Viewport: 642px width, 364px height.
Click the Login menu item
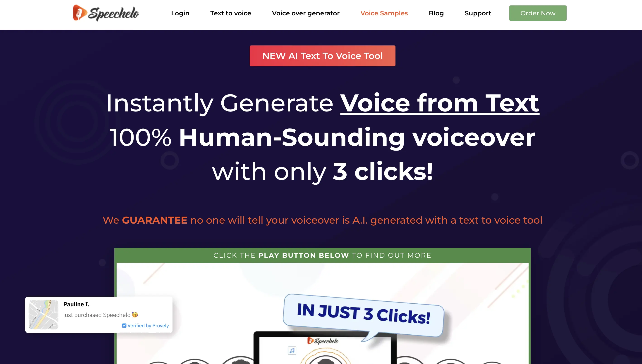pos(180,13)
